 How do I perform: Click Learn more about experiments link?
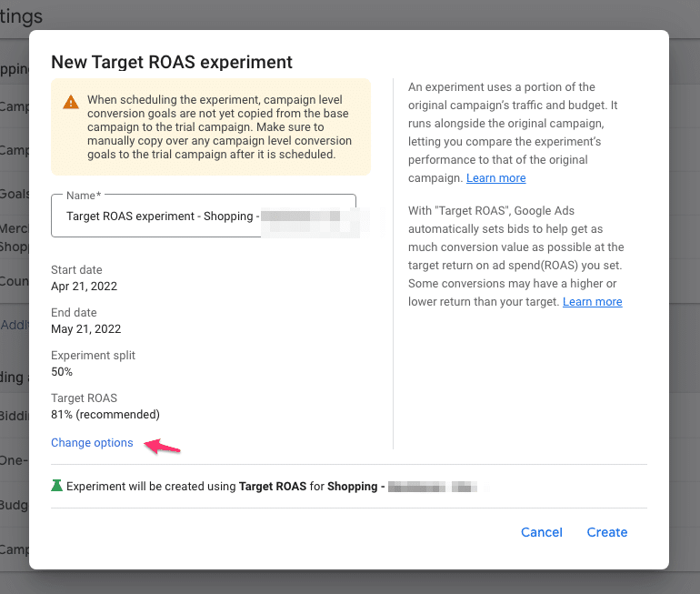tap(496, 177)
